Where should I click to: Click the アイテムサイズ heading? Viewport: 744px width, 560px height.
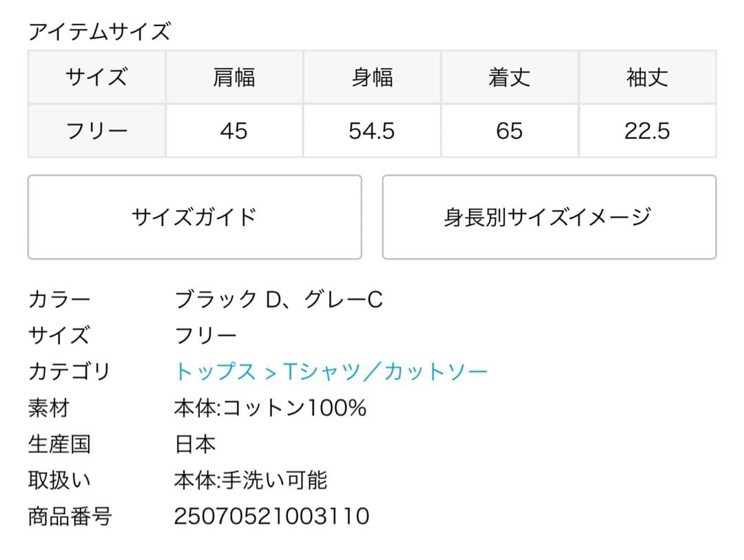[x=99, y=32]
